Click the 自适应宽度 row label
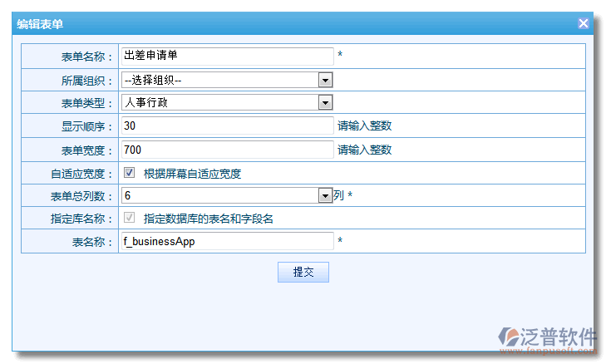Image resolution: width=606 pixels, height=364 pixels. coord(81,174)
